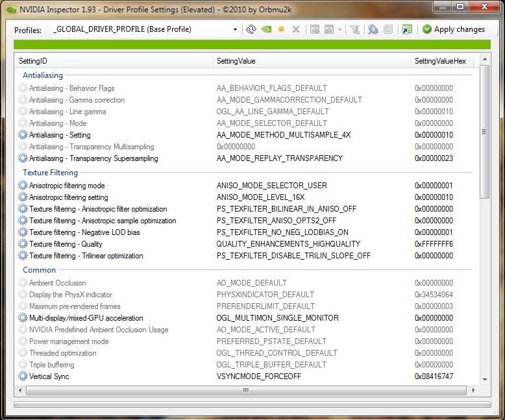Viewport: 505px width, 420px height.
Task: Open the arrow next to the remove application icon
Action: click(339, 30)
